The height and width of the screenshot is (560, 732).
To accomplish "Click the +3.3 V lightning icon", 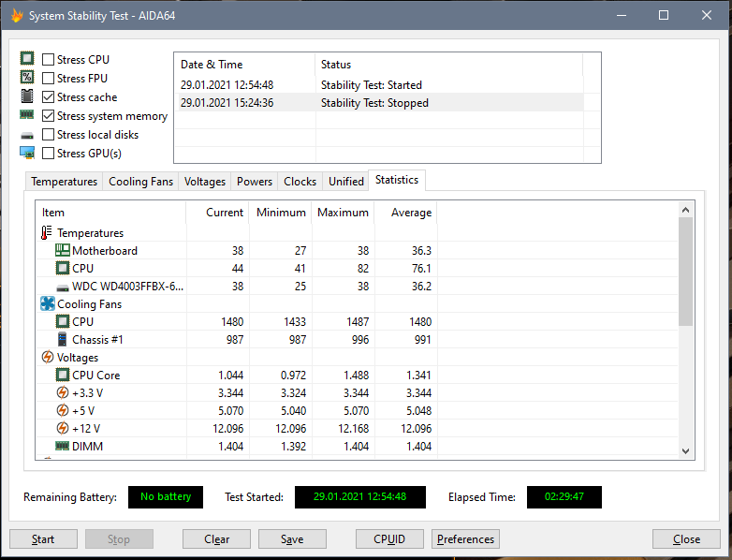I will click(62, 392).
